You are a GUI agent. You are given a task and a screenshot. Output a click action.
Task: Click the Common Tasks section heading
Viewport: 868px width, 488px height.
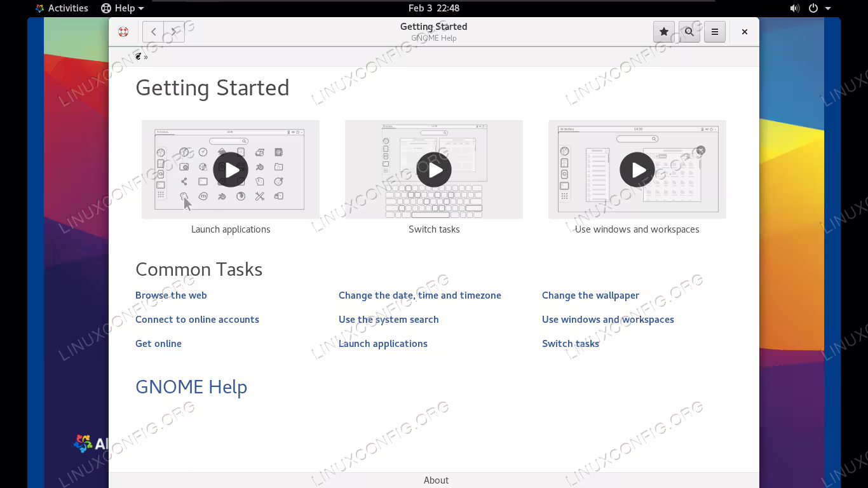tap(199, 269)
